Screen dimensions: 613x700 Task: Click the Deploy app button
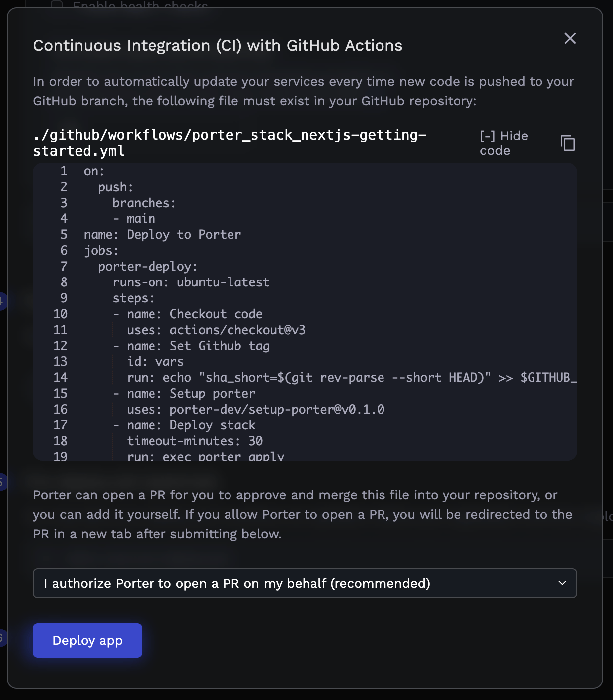pos(87,640)
